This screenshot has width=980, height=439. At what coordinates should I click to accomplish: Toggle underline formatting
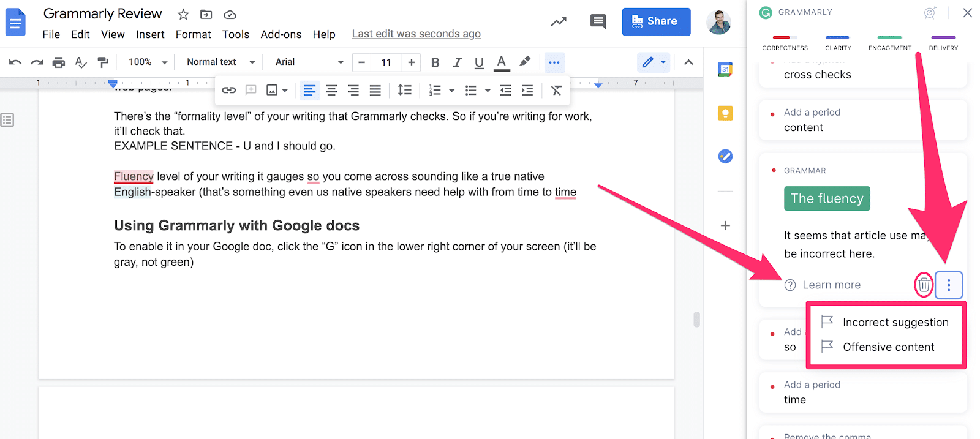[x=479, y=62]
